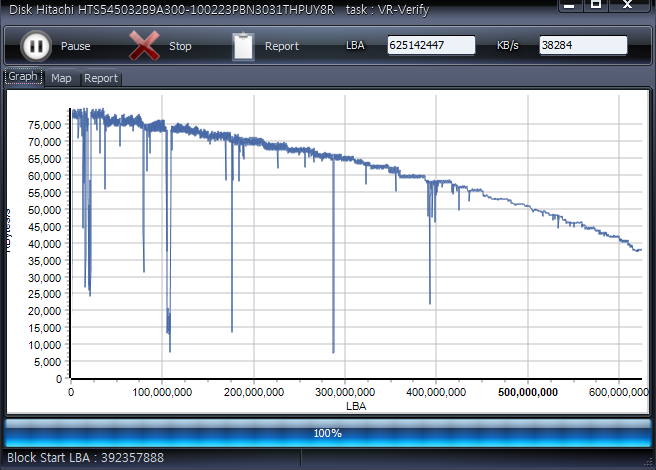Click the 100% progress bar

tap(327, 433)
